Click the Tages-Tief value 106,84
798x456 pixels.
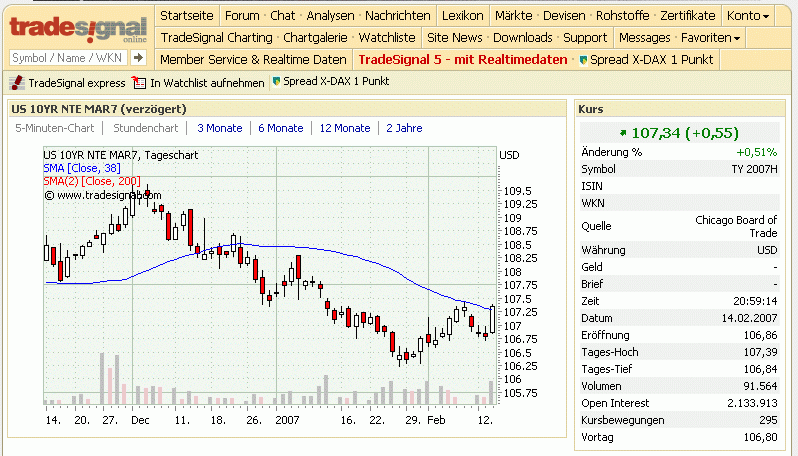pos(760,369)
